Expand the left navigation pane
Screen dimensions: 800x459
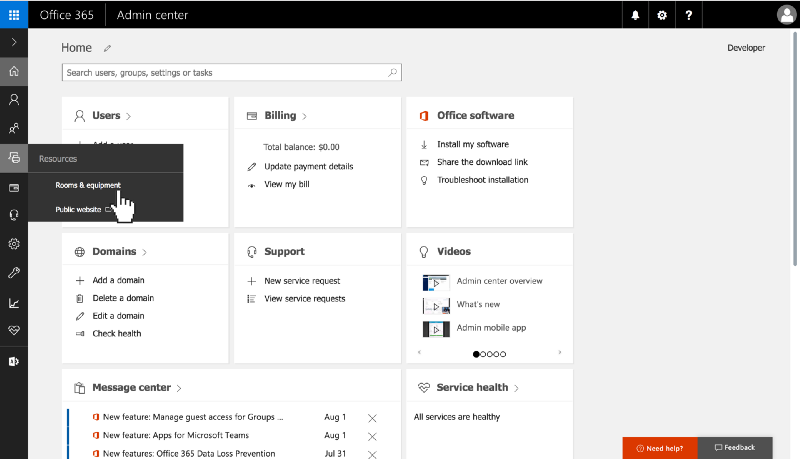pos(14,42)
